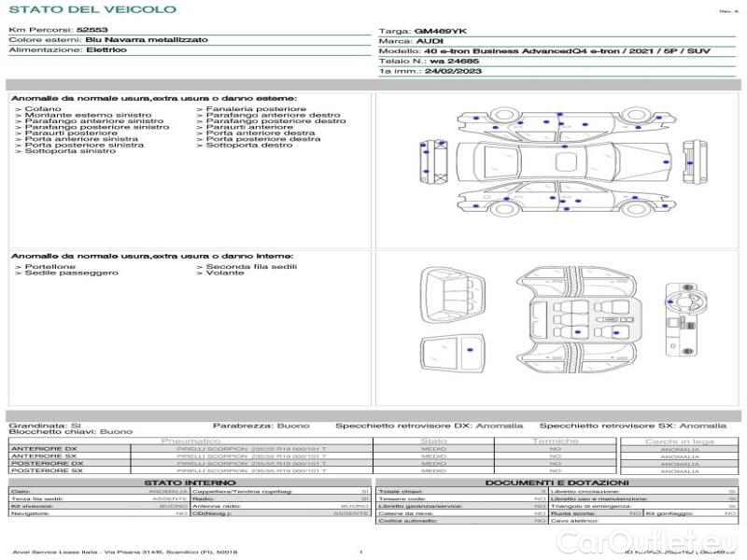The height and width of the screenshot is (560, 747).
Task: Click the Pneumatico column header
Action: pyautogui.click(x=190, y=441)
